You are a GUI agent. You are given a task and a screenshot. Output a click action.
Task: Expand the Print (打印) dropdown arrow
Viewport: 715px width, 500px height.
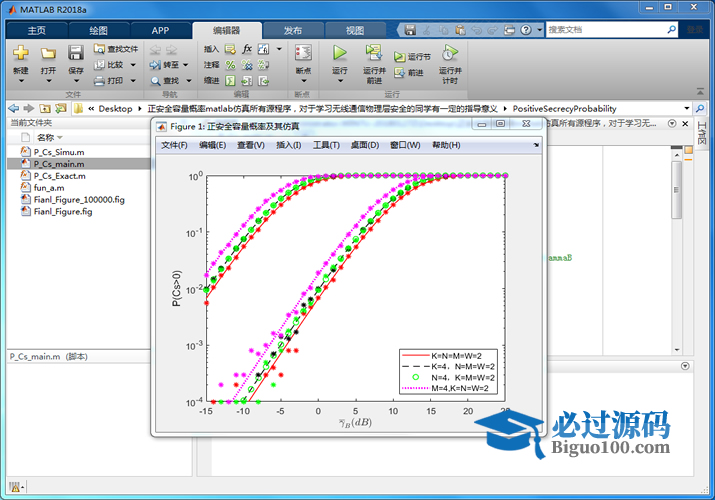(x=132, y=80)
